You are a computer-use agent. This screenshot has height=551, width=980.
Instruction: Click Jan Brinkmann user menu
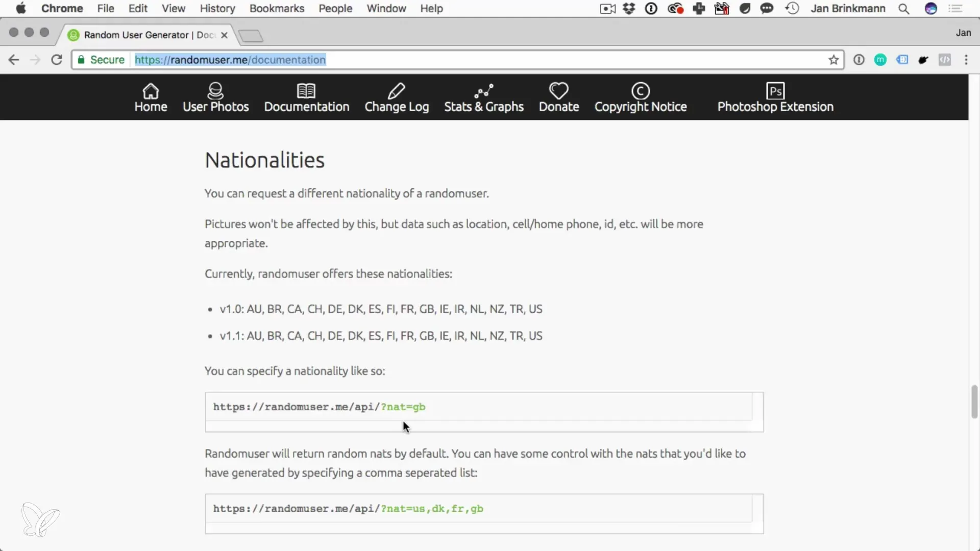click(848, 8)
